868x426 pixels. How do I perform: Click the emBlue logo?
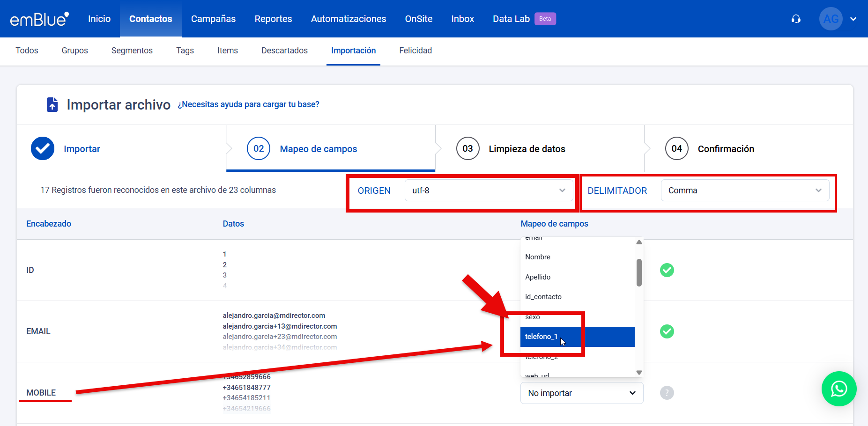39,19
